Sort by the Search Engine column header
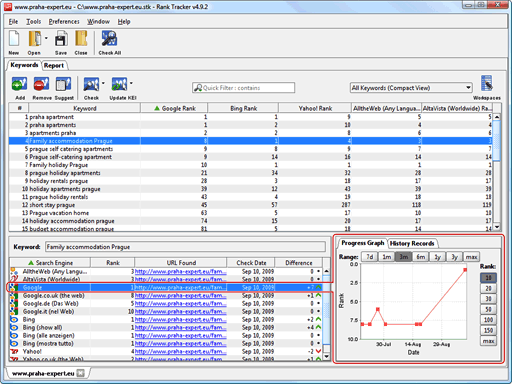The image size is (512, 384). click(x=50, y=263)
